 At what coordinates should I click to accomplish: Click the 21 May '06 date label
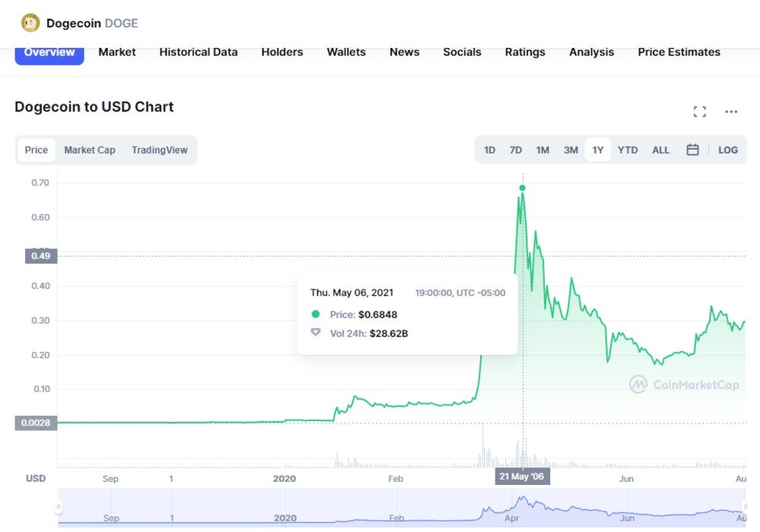coord(522,477)
